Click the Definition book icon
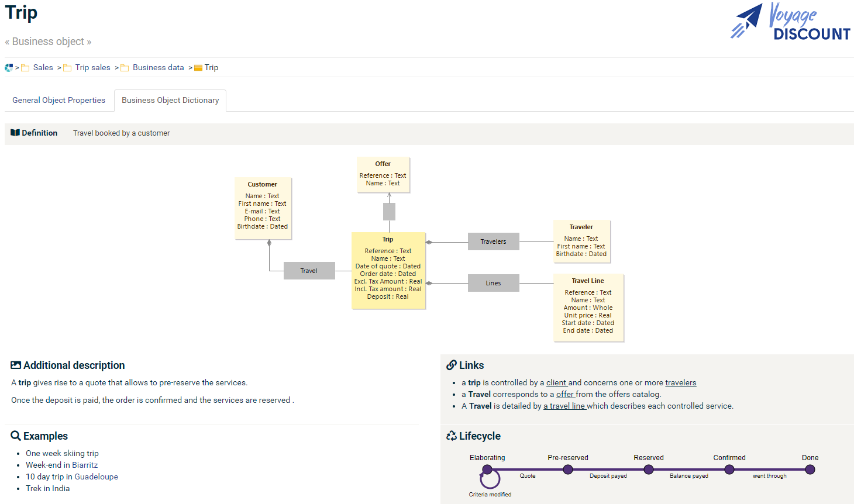The image size is (854, 504). pyautogui.click(x=15, y=133)
